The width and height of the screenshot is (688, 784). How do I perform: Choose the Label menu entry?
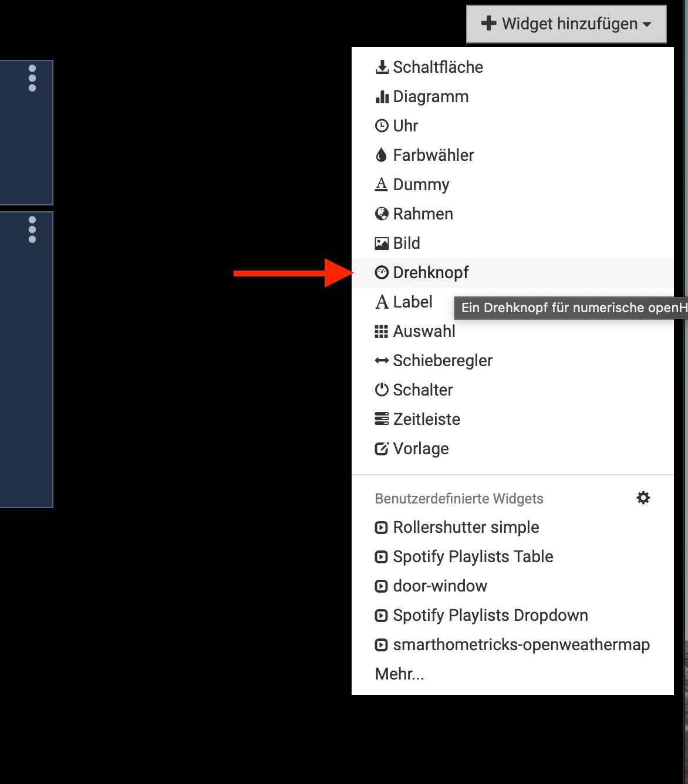point(404,302)
